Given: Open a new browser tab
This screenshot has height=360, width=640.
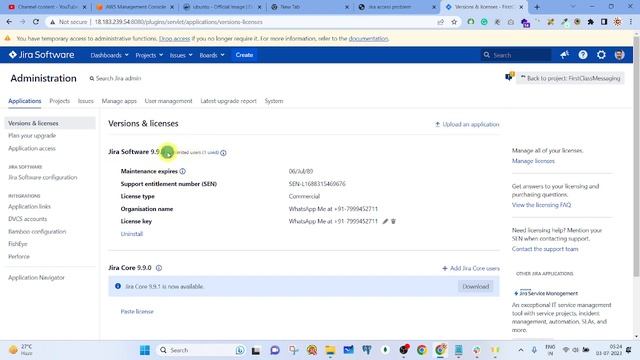Looking at the screenshot, I should (x=537, y=7).
